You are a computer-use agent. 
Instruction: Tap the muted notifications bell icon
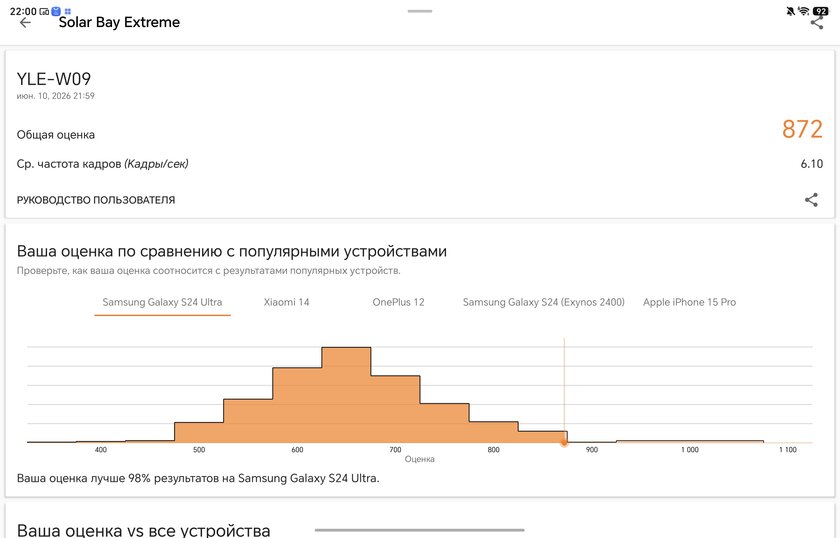pyautogui.click(x=790, y=11)
